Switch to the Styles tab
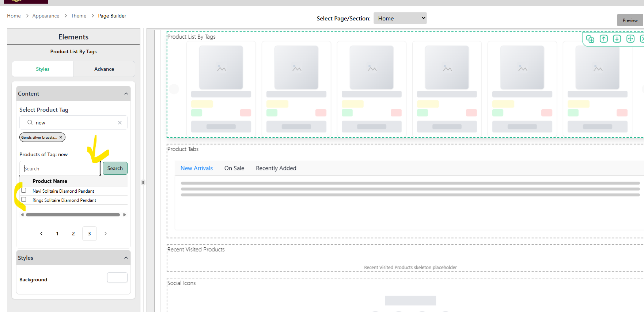The height and width of the screenshot is (312, 644). 43,69
